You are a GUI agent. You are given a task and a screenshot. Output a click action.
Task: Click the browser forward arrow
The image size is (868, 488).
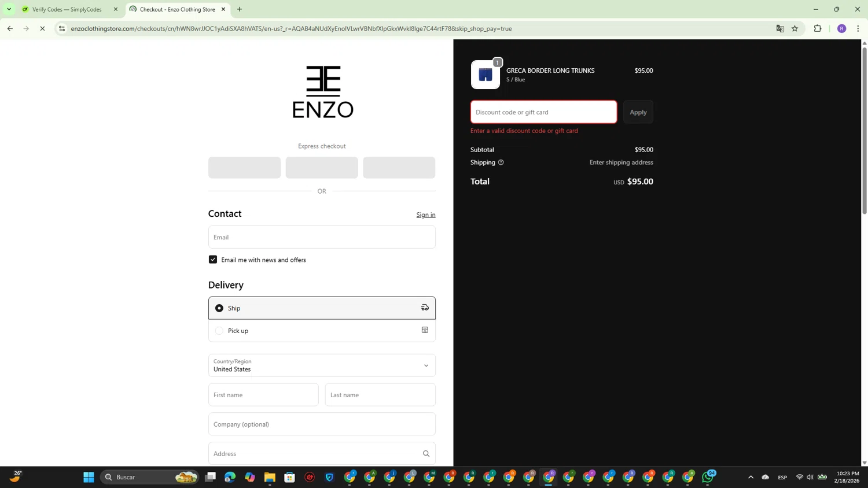(26, 28)
